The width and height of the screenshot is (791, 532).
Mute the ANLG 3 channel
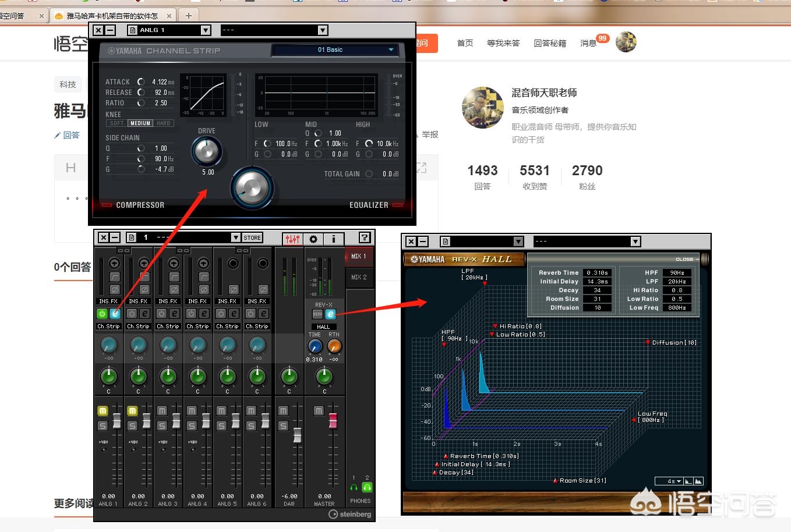[162, 411]
